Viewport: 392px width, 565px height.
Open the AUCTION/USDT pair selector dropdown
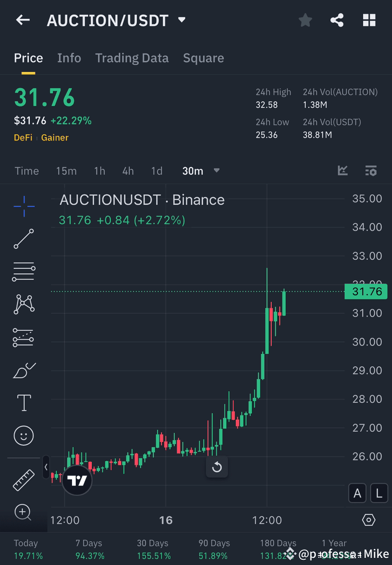[181, 20]
